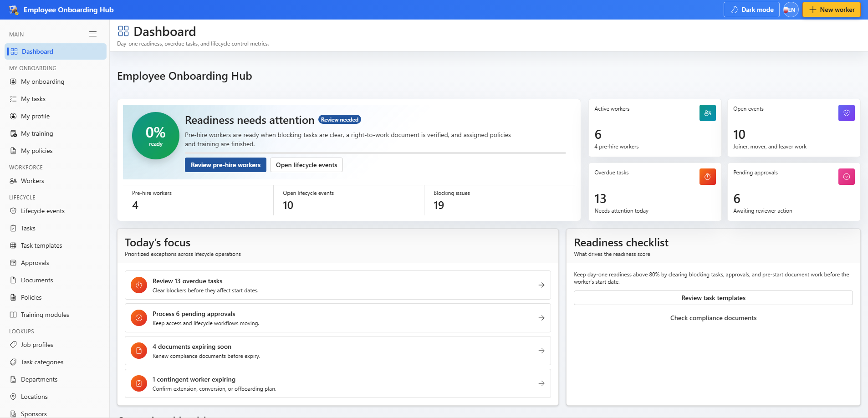Click the Pending approvals card
The width and height of the screenshot is (868, 418).
(794, 192)
